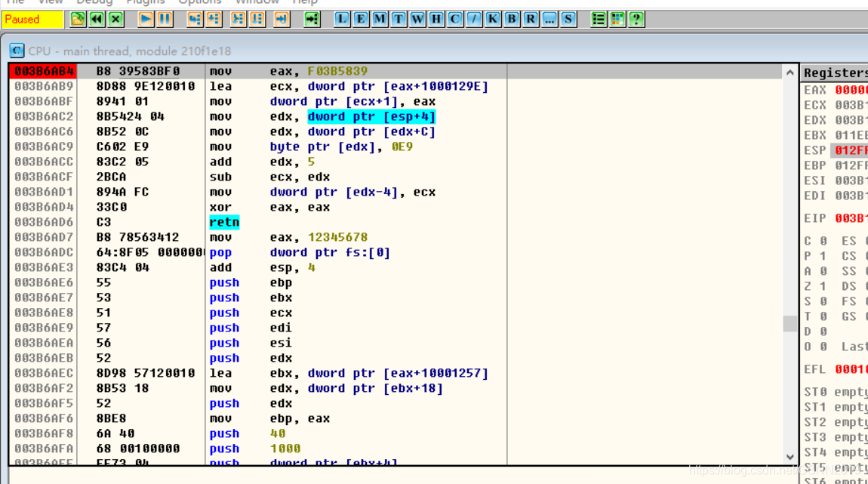Viewport: 868px width, 484px height.
Task: Click the down arrow on disassembly scrollbar
Action: point(790,457)
